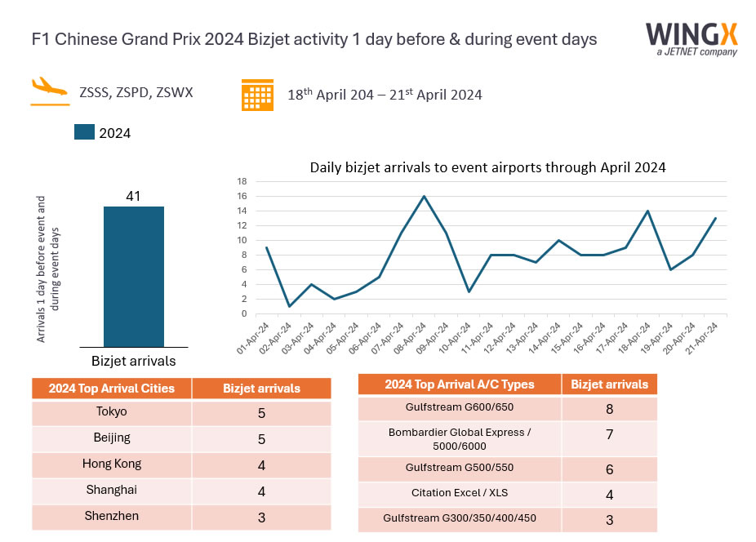Select the Gulfstream G300/350/400/450 row
The height and width of the screenshot is (542, 756).
459,518
